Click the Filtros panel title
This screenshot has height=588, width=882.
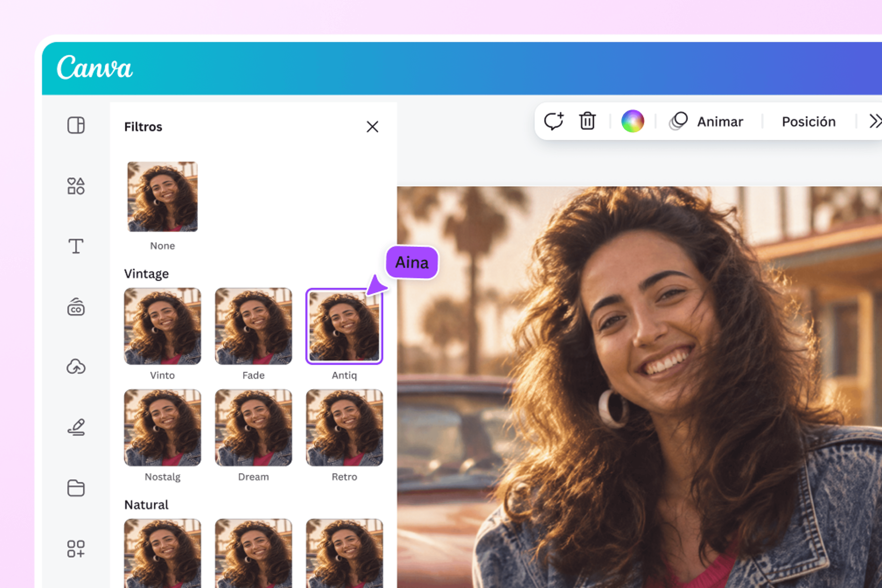tap(143, 127)
